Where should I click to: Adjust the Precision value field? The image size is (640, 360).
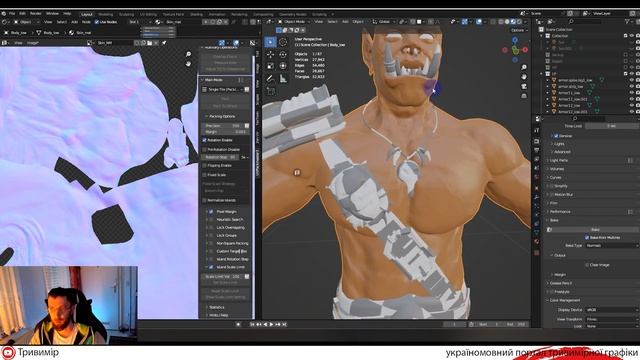(x=222, y=126)
